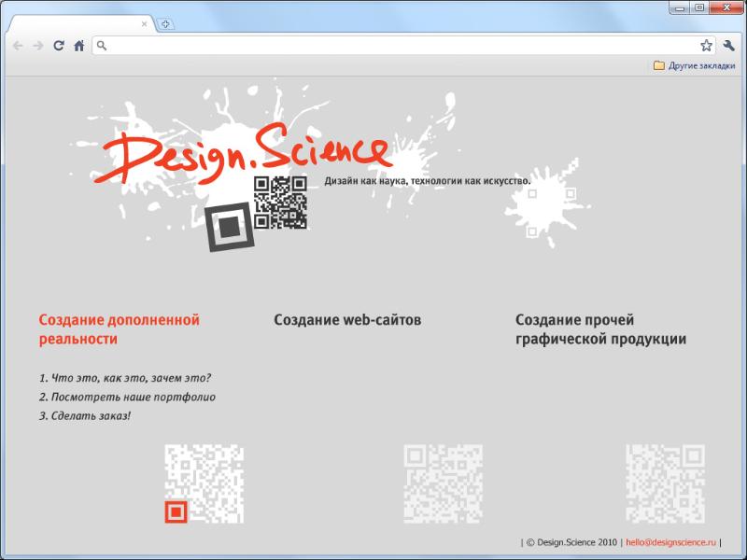The width and height of the screenshot is (747, 560).
Task: Click the Design.Science handwritten logo
Action: pos(243,153)
